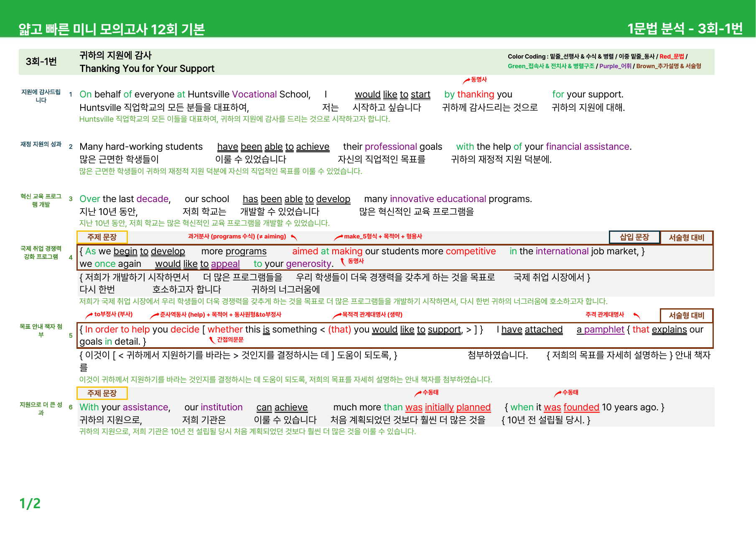Click the note '준사역동사 (help) + 목적어 + 동사원형&to부정사'

[221, 315]
